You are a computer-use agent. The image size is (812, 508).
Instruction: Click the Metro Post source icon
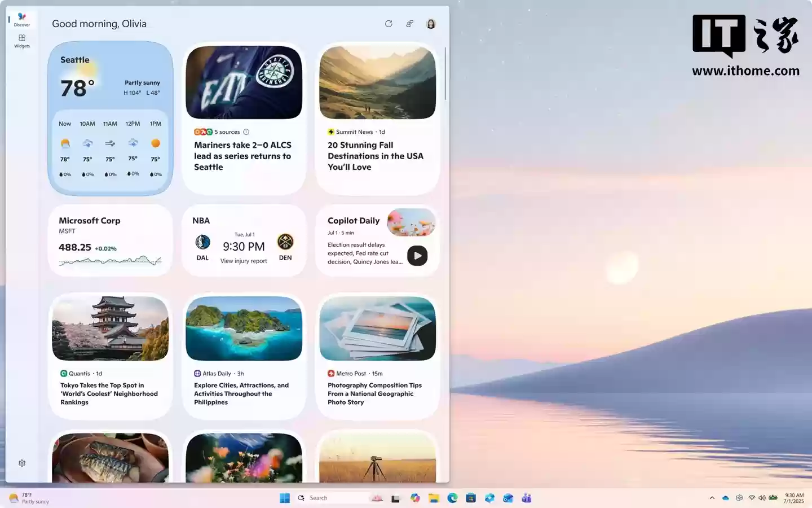[x=330, y=373]
